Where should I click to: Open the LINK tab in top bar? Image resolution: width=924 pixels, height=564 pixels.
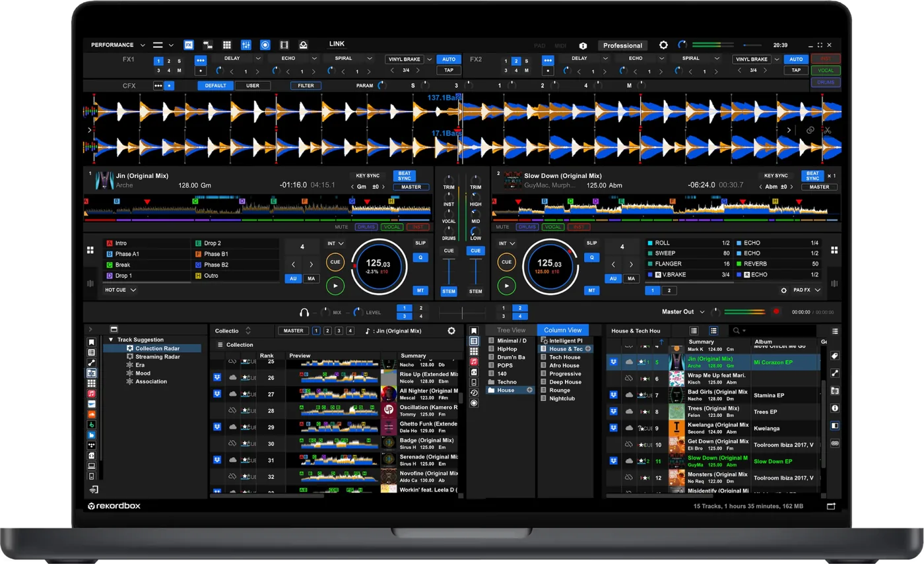pyautogui.click(x=337, y=44)
